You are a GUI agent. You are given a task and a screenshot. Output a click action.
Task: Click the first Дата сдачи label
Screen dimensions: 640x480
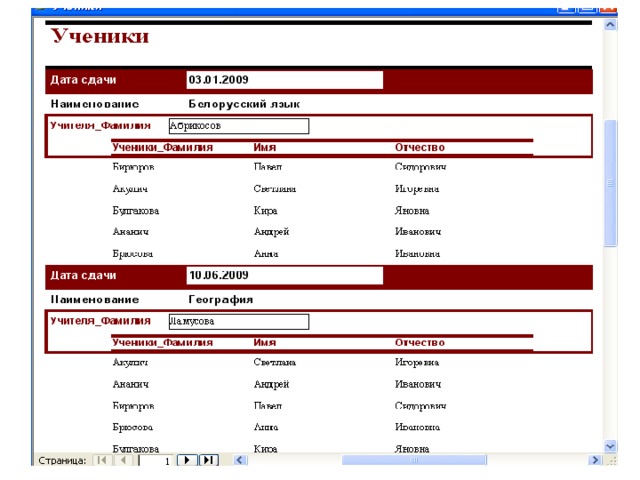click(83, 80)
